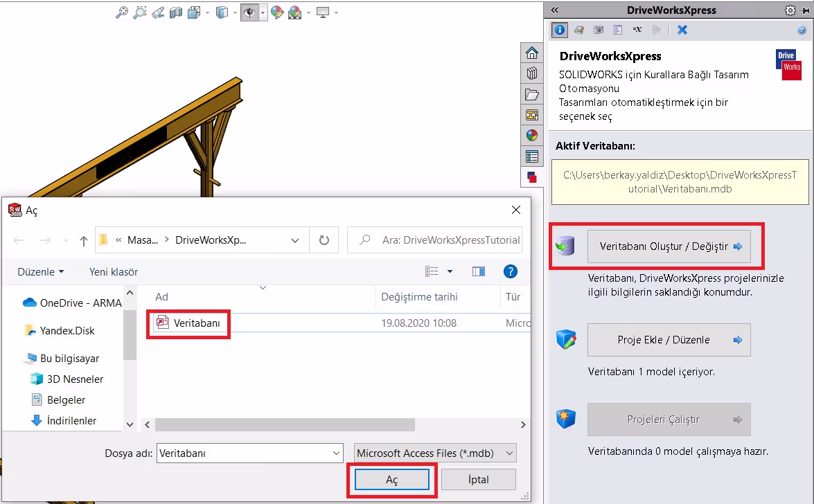This screenshot has height=504, width=814.
Task: Open the View Orientation cube icon
Action: (194, 12)
